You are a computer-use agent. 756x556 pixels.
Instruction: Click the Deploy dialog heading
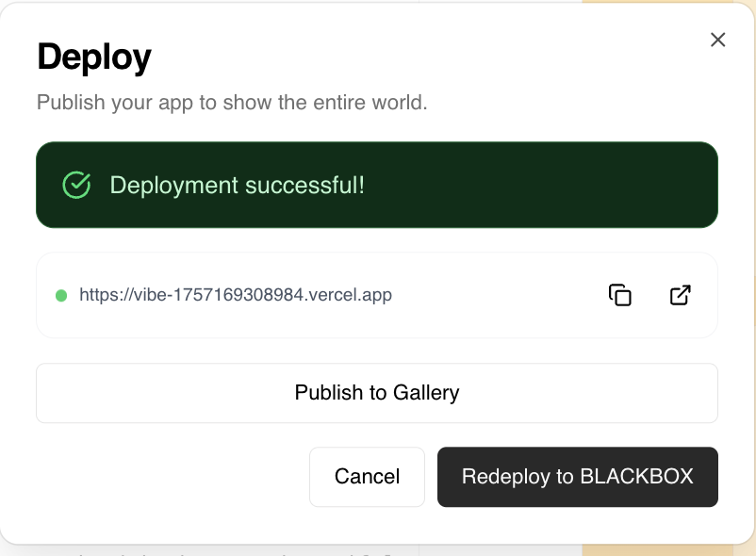(94, 57)
